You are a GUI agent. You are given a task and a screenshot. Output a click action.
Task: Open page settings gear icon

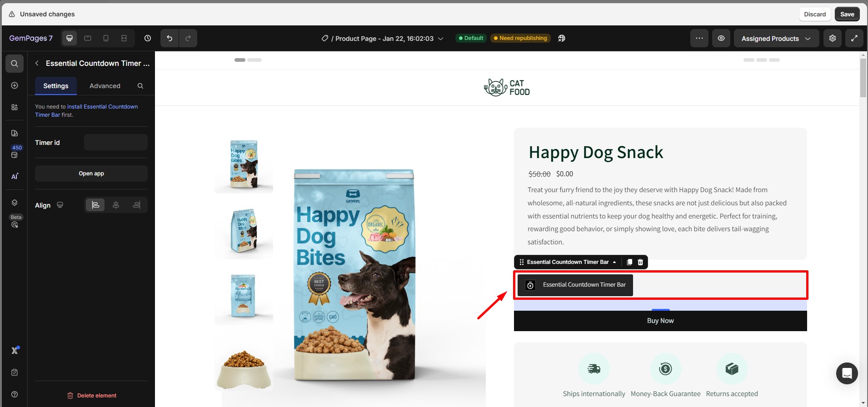[x=833, y=38]
